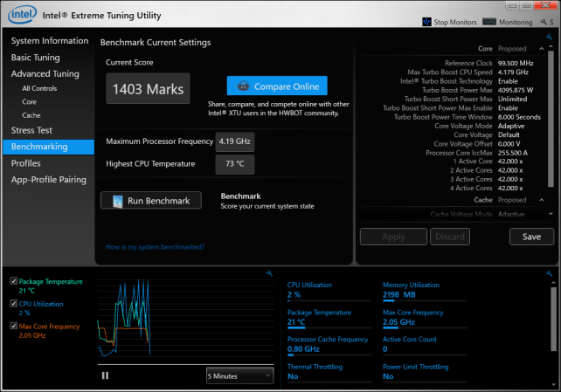Click Turbo Boost Power Time Window value
Viewport: 561px width, 392px height.
[x=519, y=117]
